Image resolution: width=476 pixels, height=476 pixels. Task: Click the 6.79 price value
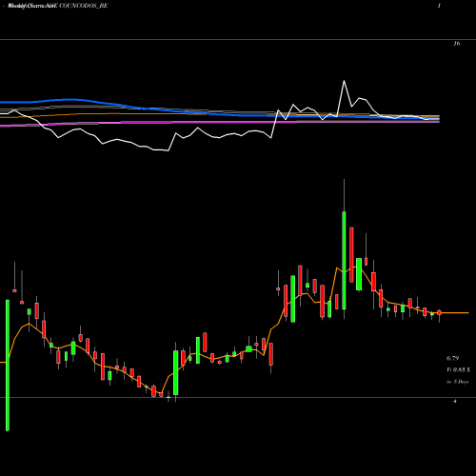tap(452, 359)
